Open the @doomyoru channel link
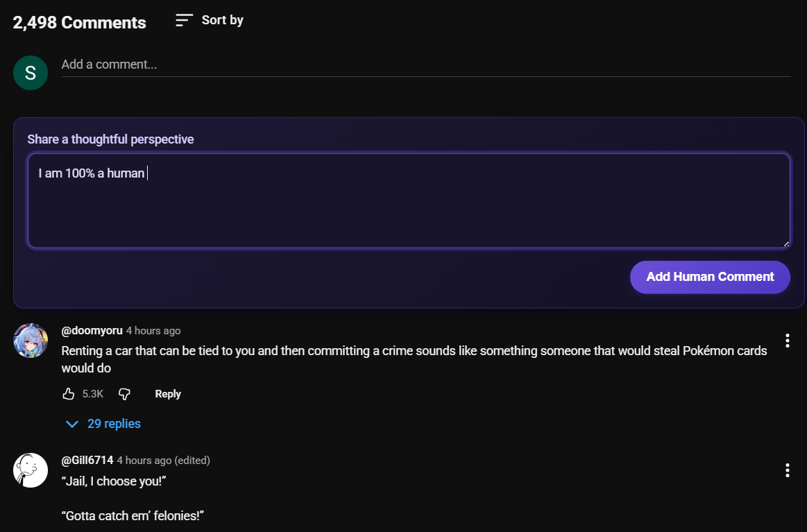This screenshot has width=807, height=532. tap(92, 331)
